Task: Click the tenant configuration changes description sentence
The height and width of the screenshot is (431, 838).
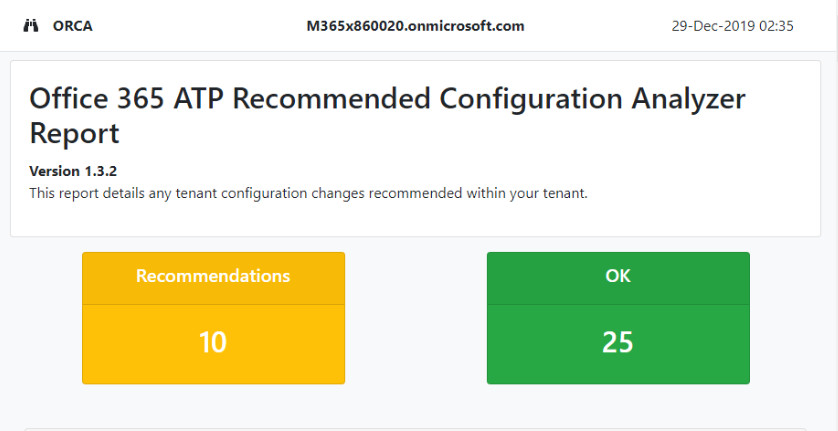Action: click(x=308, y=193)
